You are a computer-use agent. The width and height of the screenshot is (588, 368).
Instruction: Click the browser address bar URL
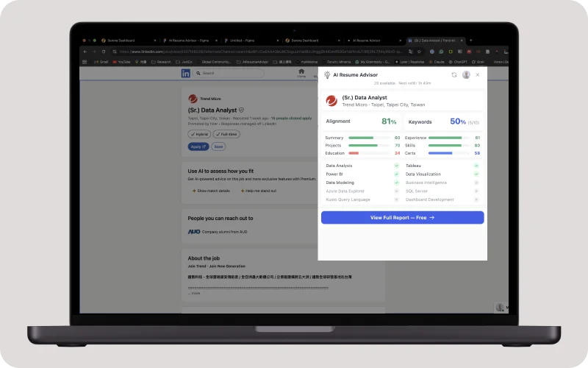[x=262, y=52]
